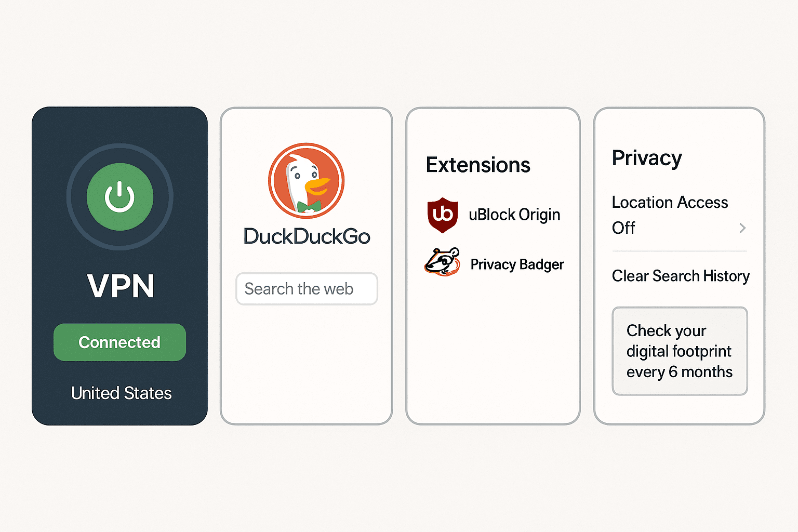Click the digital footprint reminder card

point(680,351)
